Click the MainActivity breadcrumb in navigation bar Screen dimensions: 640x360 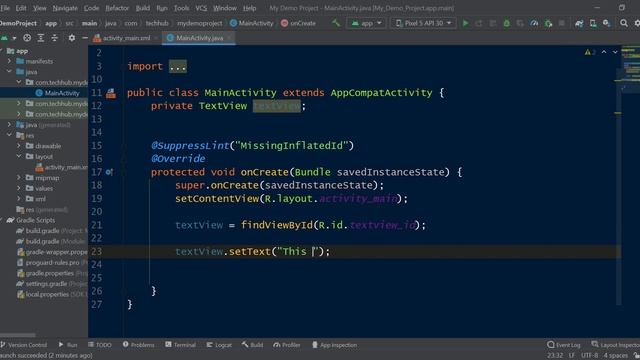click(x=251, y=23)
